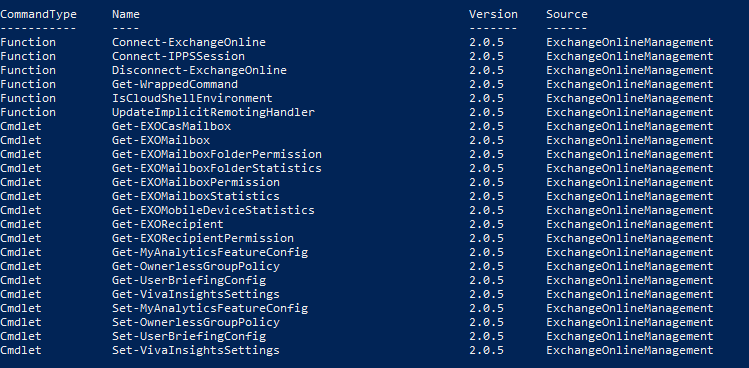Click the Version column header

(x=493, y=14)
